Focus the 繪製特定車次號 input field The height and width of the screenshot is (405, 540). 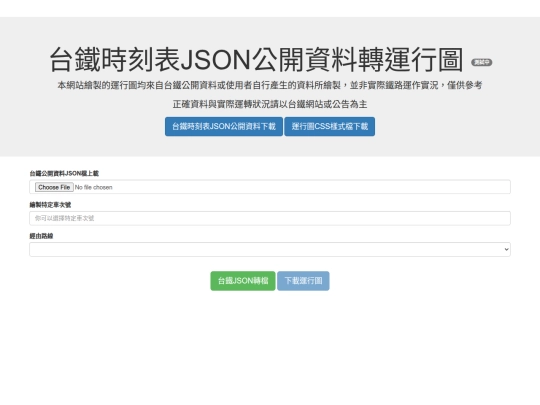(270, 218)
